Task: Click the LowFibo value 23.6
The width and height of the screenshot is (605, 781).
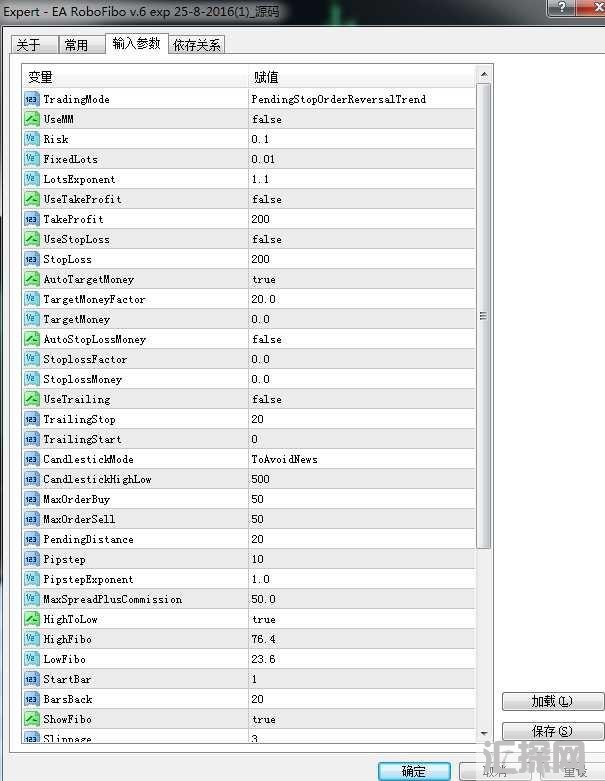Action: (x=263, y=659)
